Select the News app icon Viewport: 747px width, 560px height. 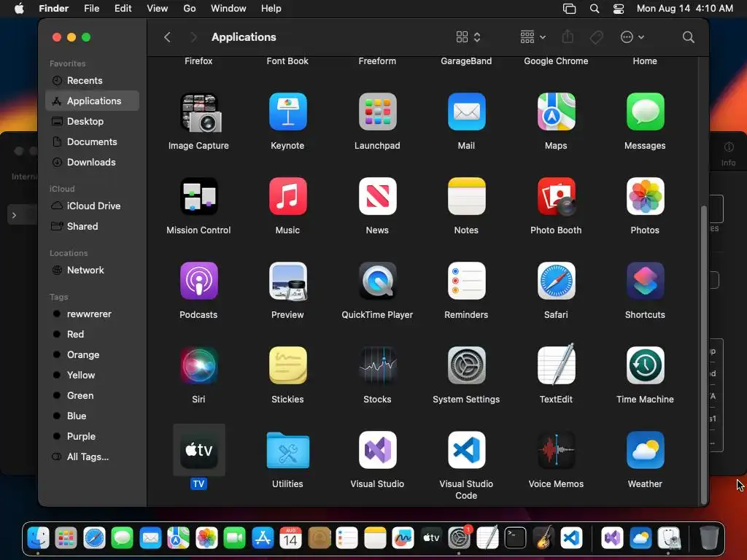(x=377, y=196)
